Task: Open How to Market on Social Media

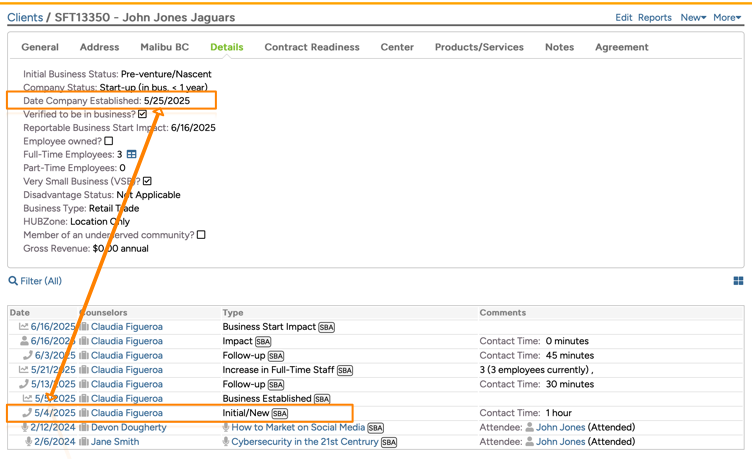Action: 298,427
